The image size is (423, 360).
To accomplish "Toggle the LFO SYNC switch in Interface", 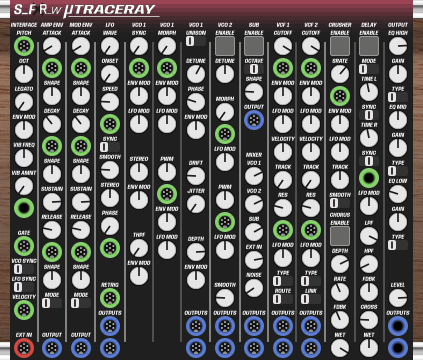I will [23, 287].
